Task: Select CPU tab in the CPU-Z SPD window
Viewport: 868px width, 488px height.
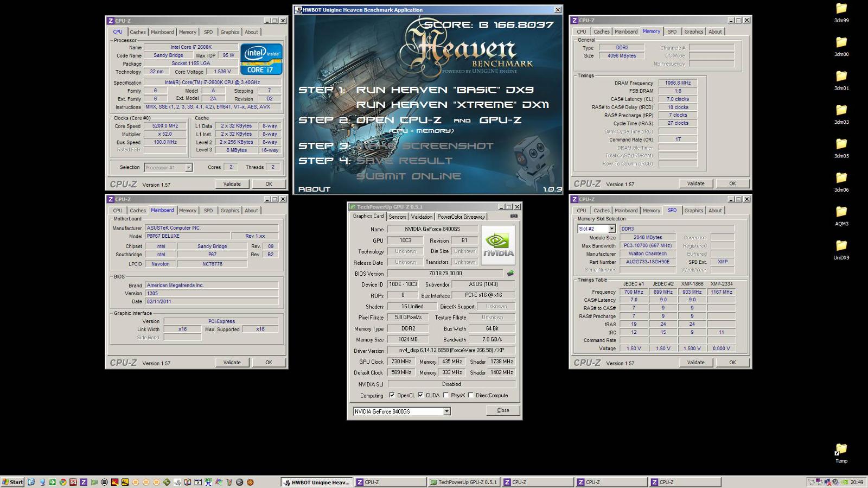Action: (582, 211)
